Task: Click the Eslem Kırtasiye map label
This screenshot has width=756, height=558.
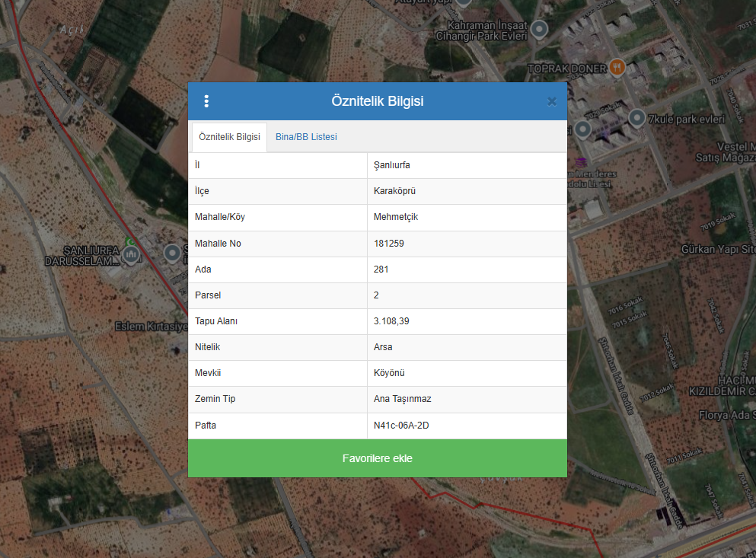Action: (x=151, y=327)
